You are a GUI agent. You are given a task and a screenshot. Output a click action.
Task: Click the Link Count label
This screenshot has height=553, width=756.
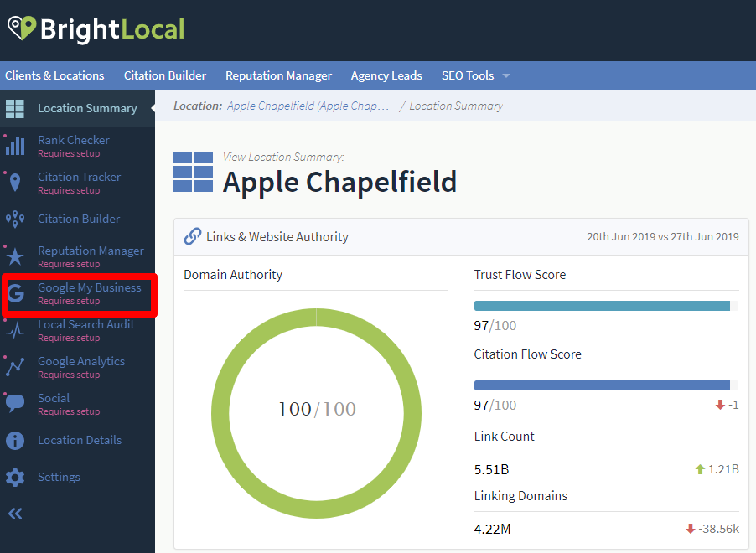pos(504,437)
